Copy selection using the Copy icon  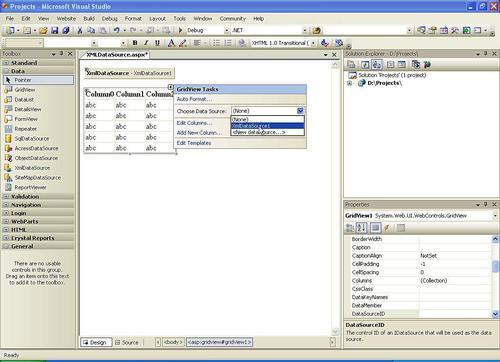[91, 30]
